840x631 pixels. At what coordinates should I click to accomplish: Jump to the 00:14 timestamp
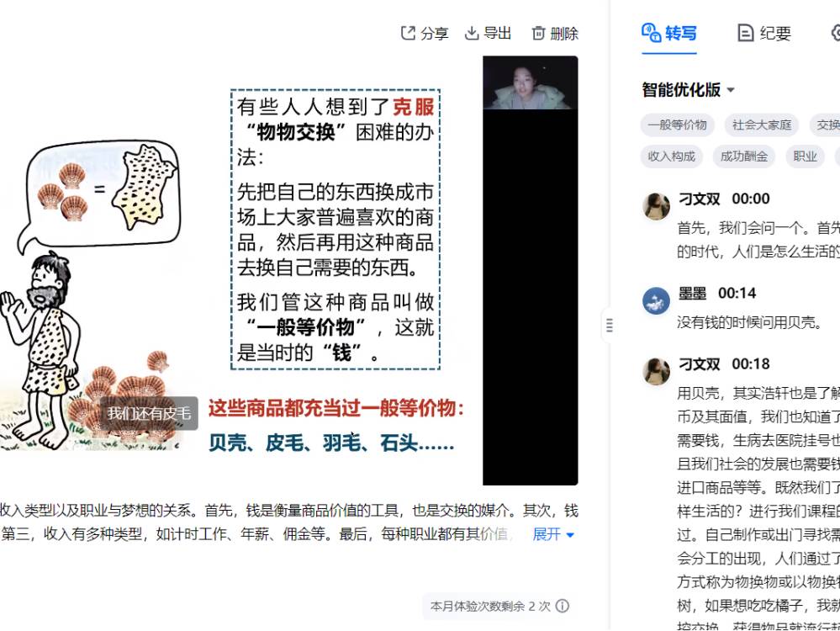[737, 294]
